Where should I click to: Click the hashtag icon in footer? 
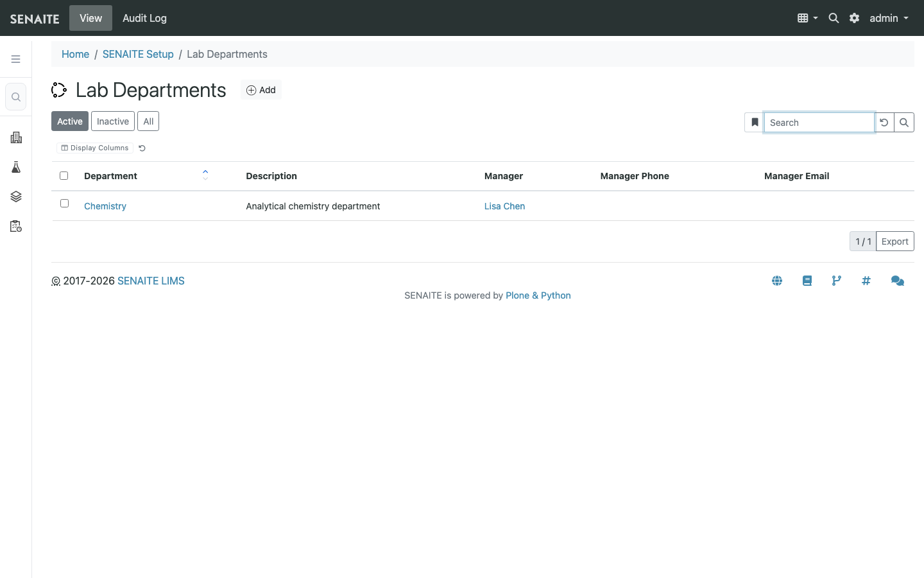click(x=866, y=281)
